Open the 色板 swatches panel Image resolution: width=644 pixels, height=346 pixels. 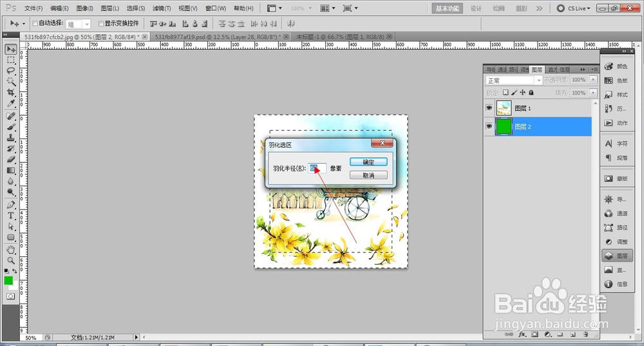pyautogui.click(x=616, y=81)
